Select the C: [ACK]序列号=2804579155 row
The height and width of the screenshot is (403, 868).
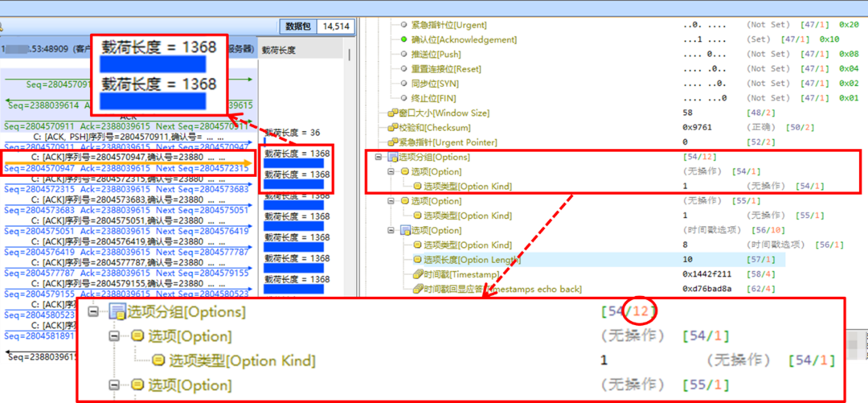pos(129,283)
